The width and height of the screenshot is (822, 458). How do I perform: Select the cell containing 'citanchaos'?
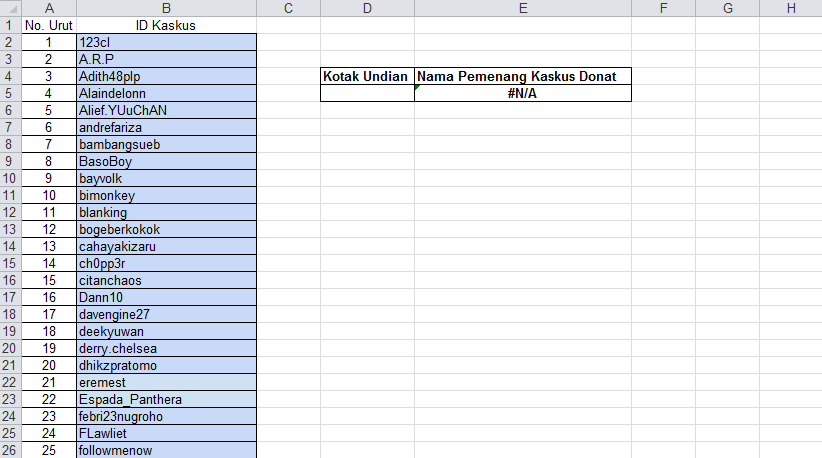tap(166, 280)
